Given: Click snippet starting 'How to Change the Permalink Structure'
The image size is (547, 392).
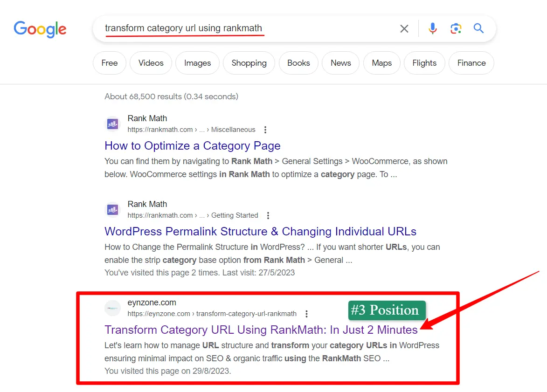Looking at the screenshot, I should (272, 254).
